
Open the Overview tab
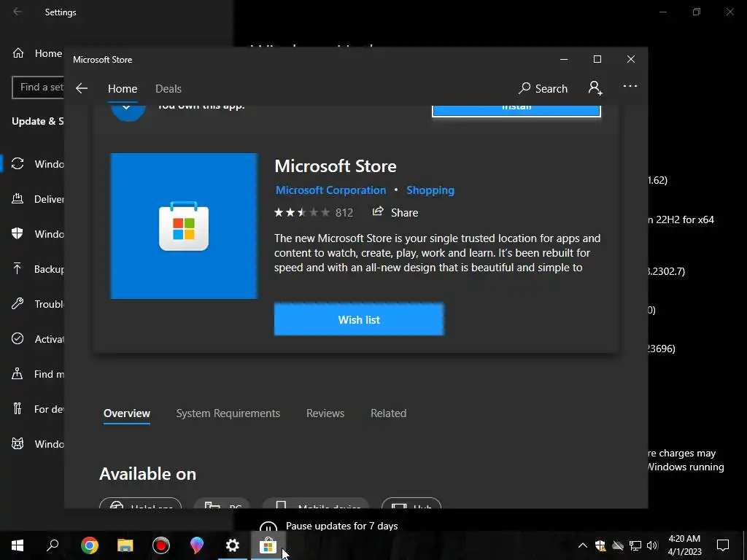click(127, 413)
